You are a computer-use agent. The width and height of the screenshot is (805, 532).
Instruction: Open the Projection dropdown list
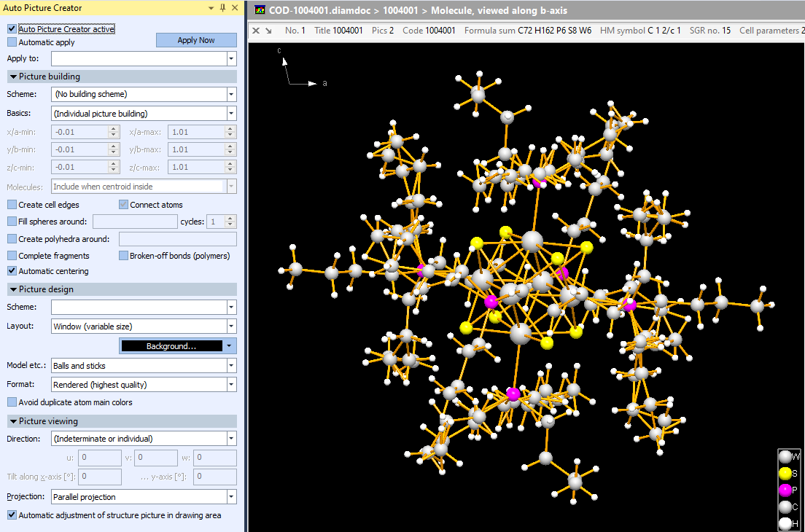(x=231, y=497)
